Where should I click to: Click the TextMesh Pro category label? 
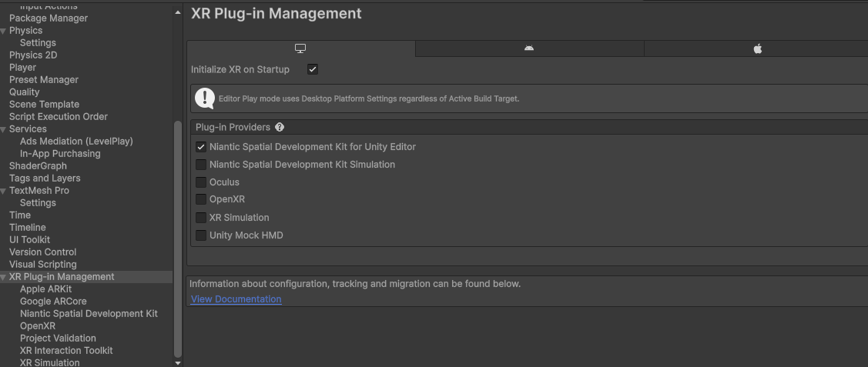(x=39, y=191)
